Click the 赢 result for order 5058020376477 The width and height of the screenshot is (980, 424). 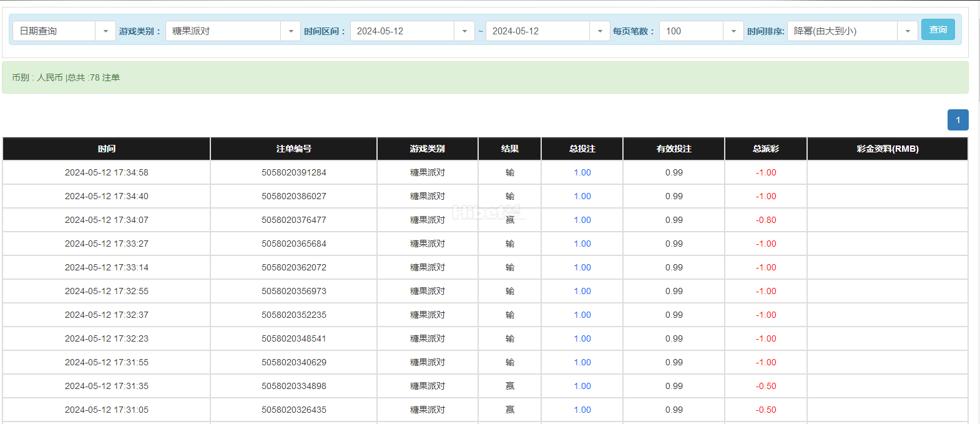point(510,220)
